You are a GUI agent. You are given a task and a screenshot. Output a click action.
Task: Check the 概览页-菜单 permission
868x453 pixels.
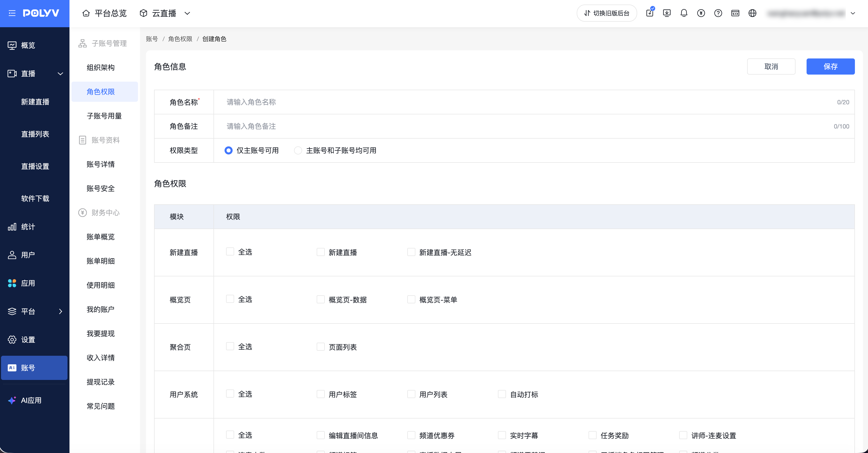tap(411, 300)
